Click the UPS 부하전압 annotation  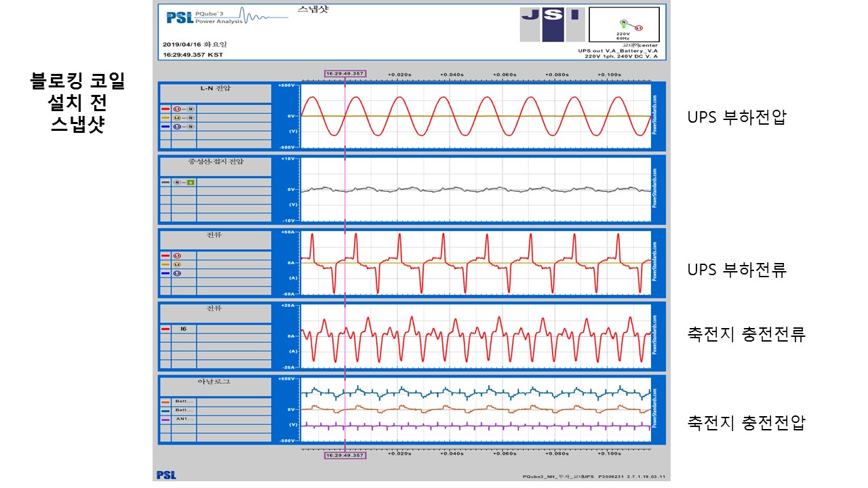point(736,117)
